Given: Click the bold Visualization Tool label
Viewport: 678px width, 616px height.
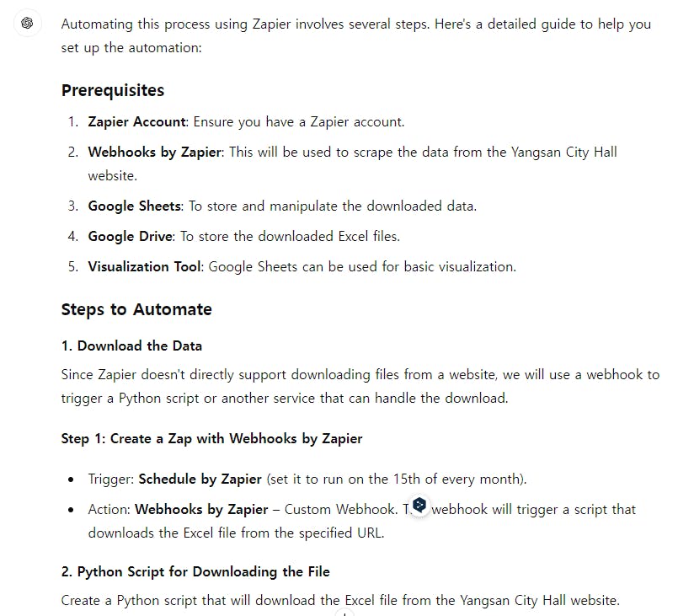Looking at the screenshot, I should point(145,266).
